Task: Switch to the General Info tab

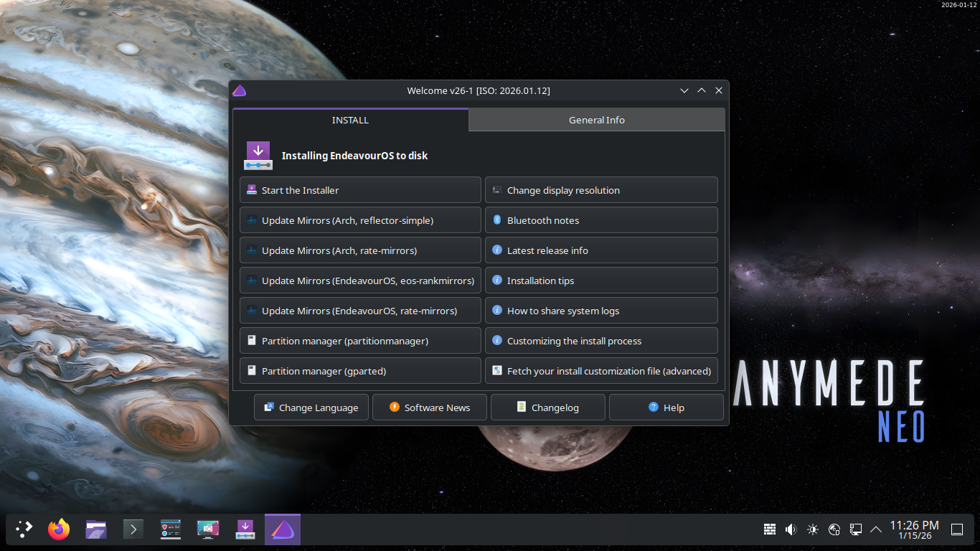Action: [597, 120]
